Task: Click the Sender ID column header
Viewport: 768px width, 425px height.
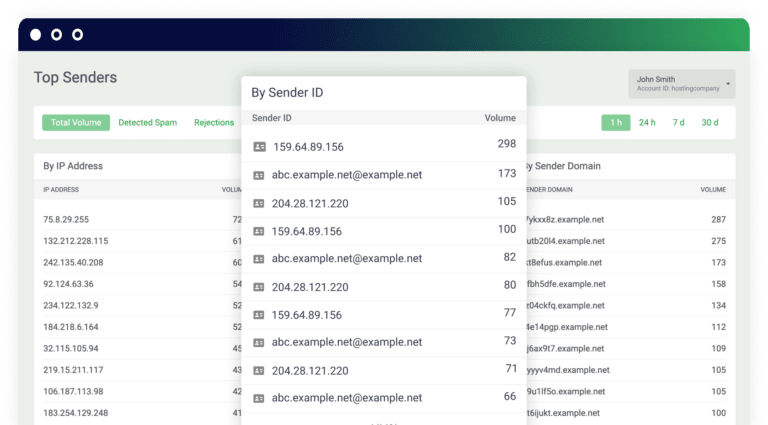Action: click(x=272, y=118)
